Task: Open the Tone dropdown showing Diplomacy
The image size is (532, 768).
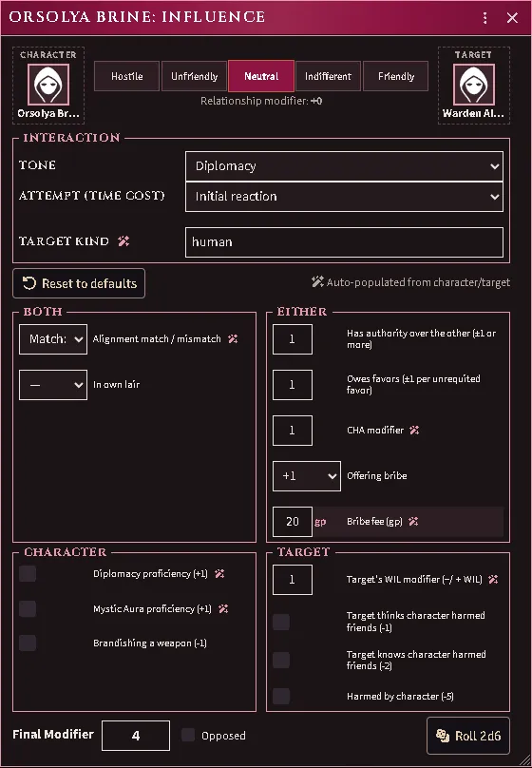Action: tap(344, 166)
